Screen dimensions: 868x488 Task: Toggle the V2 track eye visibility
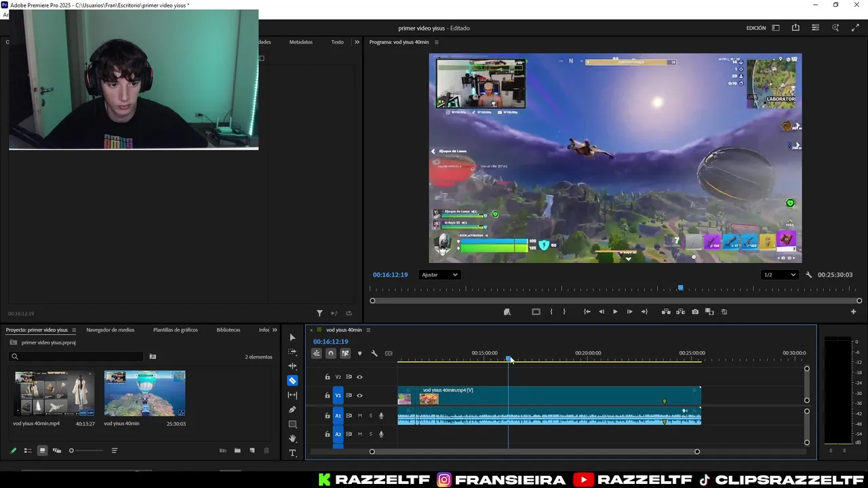(x=359, y=377)
